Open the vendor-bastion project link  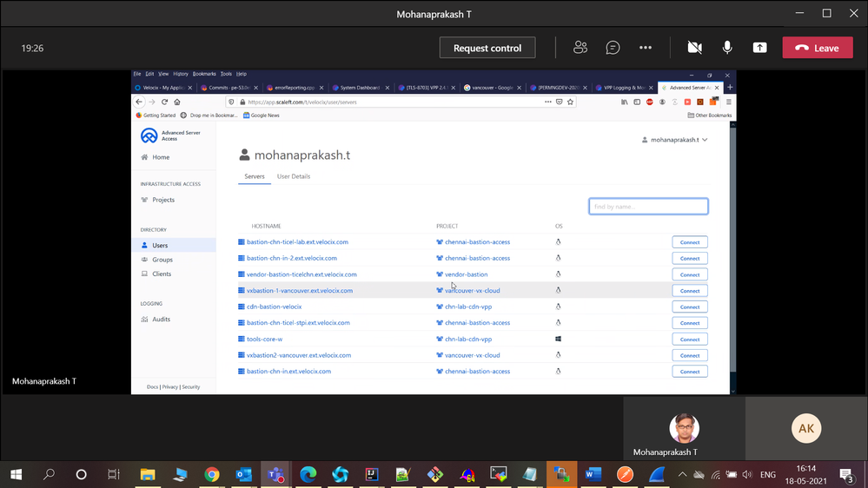[466, 274]
